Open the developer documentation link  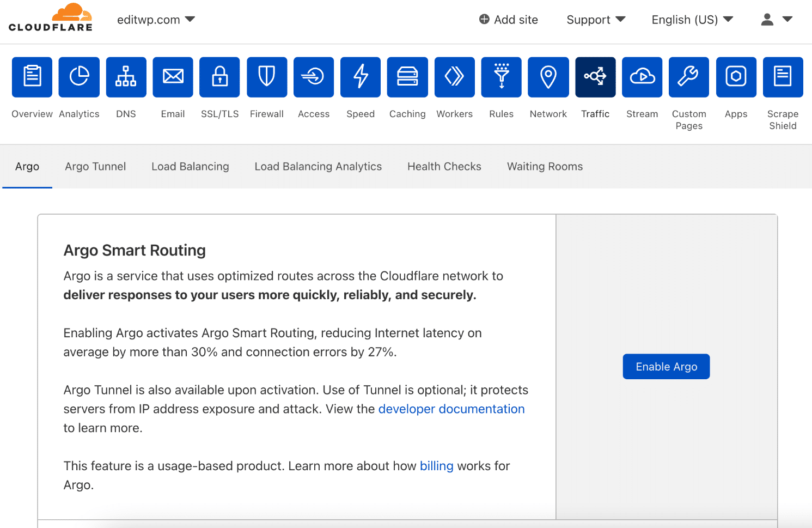(x=451, y=409)
